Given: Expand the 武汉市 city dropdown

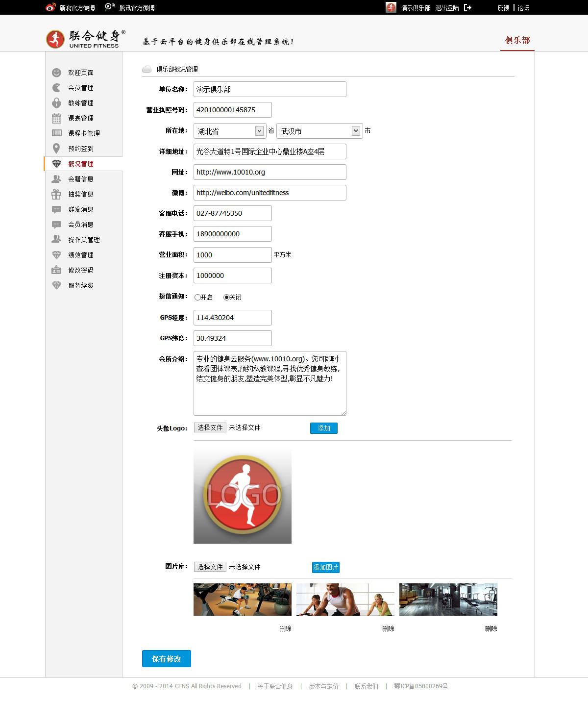Looking at the screenshot, I should tap(319, 131).
